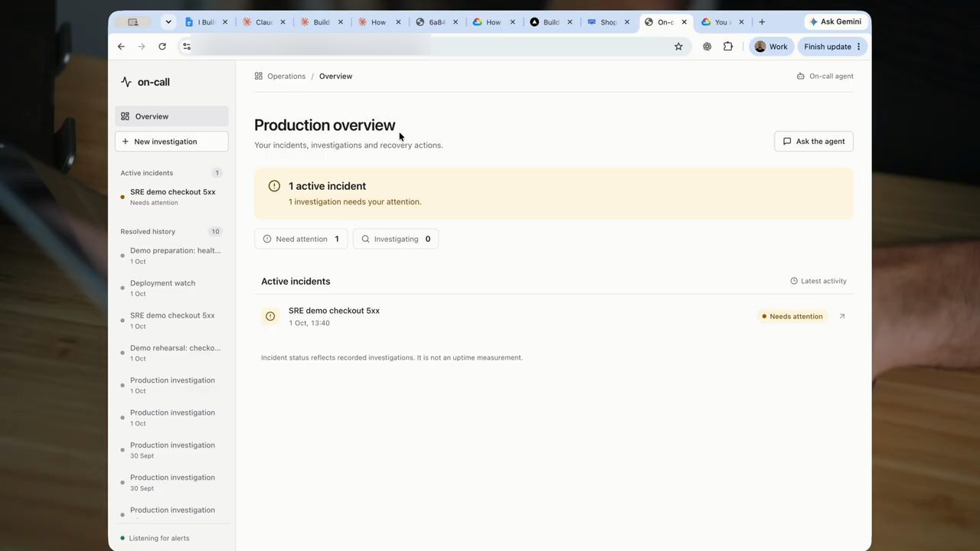Open Deployment watch in Resolved history

click(x=171, y=288)
